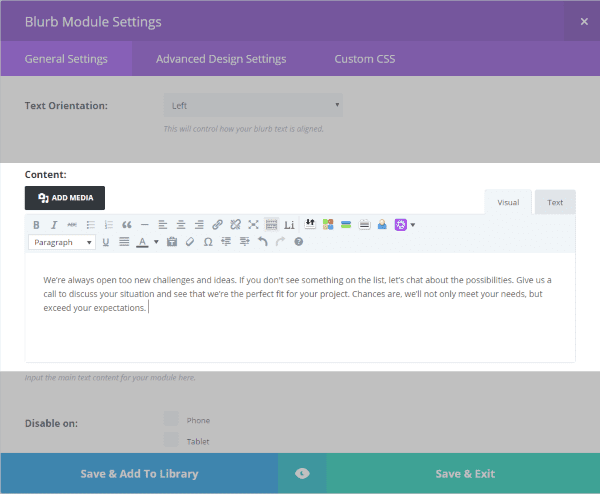Toggle underline formatting
The image size is (600, 494).
point(106,242)
